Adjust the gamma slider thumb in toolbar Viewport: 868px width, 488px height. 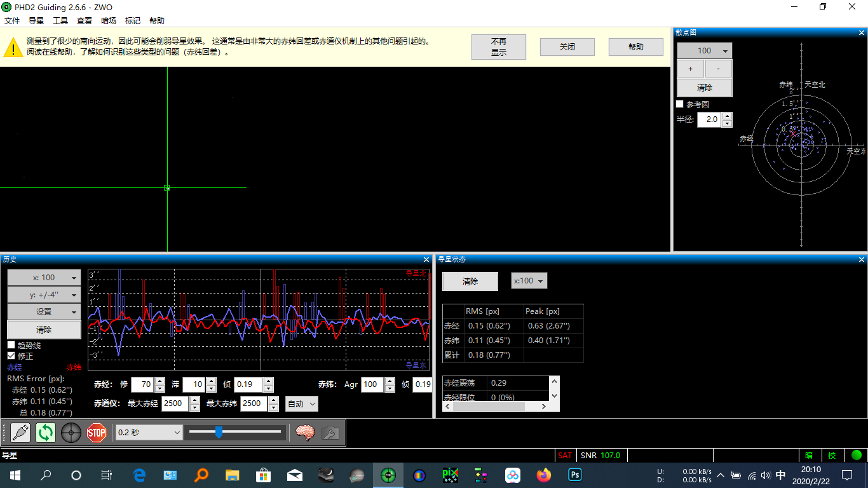pos(219,433)
